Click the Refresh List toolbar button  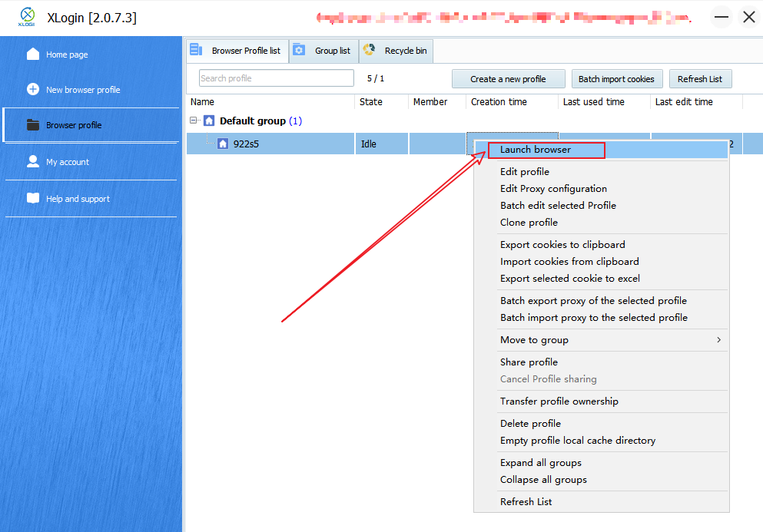[x=699, y=79]
